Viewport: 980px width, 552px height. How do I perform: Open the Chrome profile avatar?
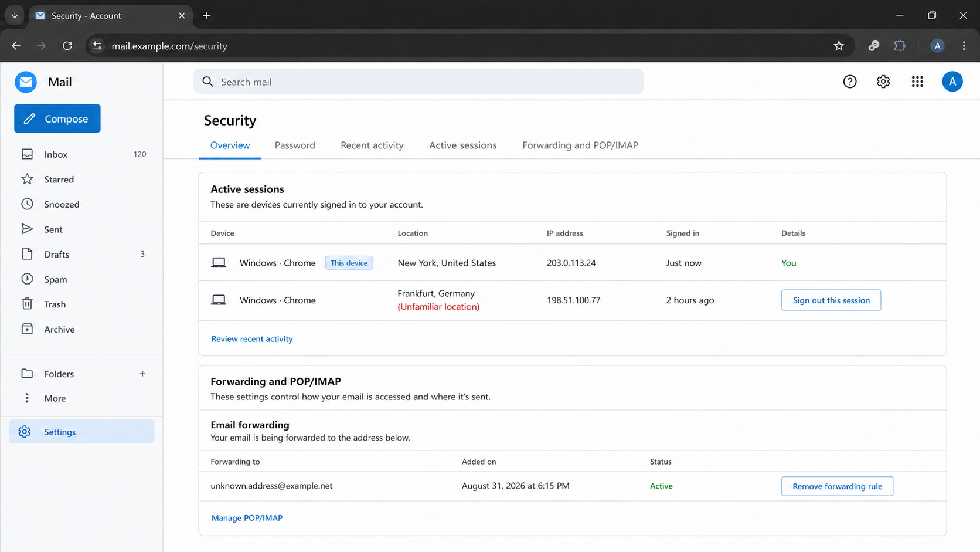tap(937, 46)
